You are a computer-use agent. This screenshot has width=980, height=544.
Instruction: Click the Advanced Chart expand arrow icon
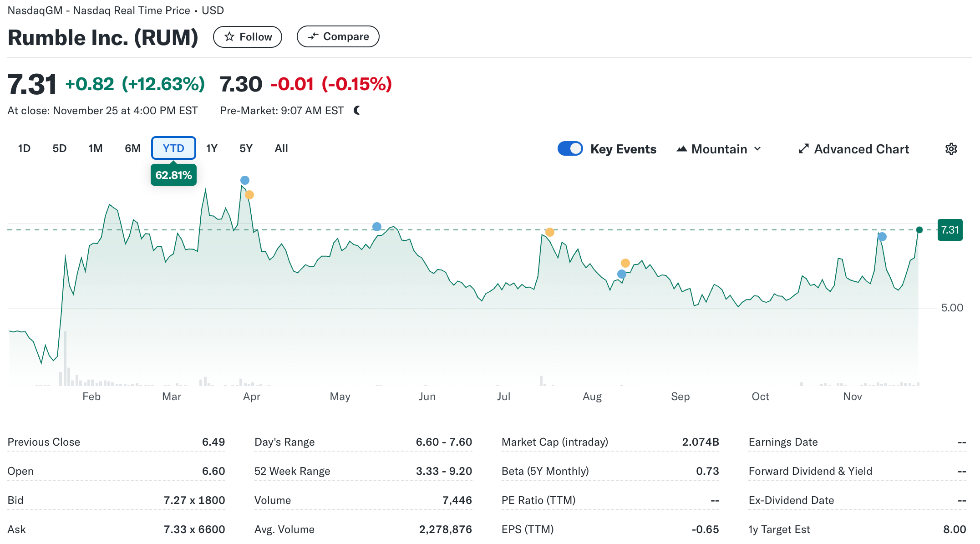[x=803, y=149]
